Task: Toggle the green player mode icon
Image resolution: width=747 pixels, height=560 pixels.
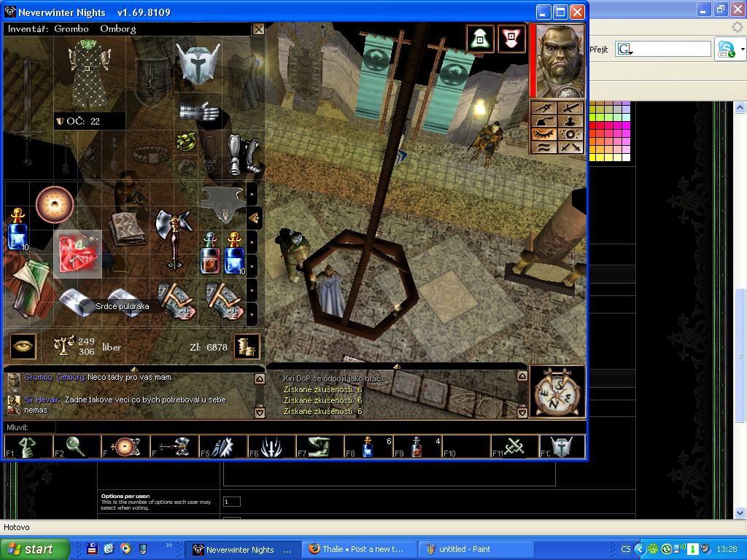Action: coord(481,39)
